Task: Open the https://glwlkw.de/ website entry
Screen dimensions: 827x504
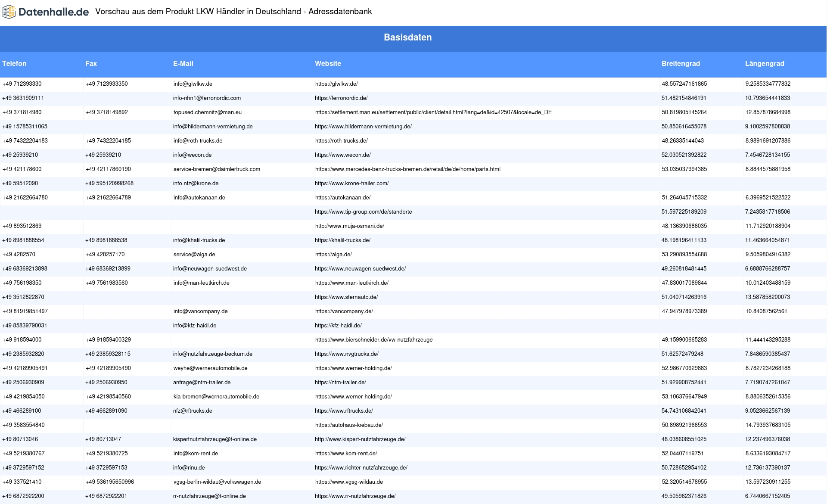Action: click(x=336, y=84)
